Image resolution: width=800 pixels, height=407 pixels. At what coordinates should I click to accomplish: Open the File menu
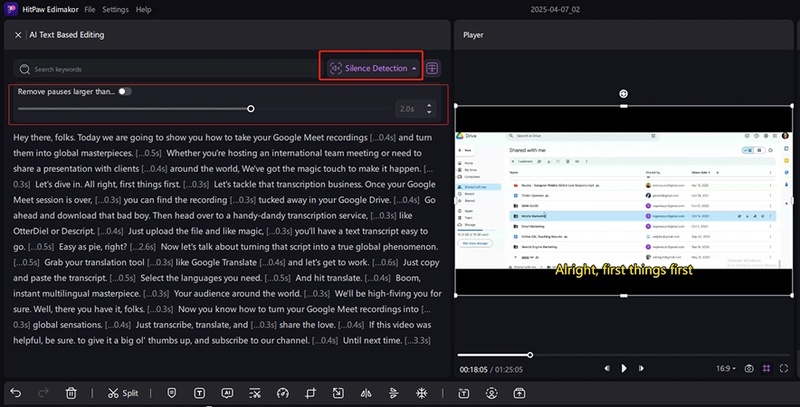pyautogui.click(x=90, y=9)
